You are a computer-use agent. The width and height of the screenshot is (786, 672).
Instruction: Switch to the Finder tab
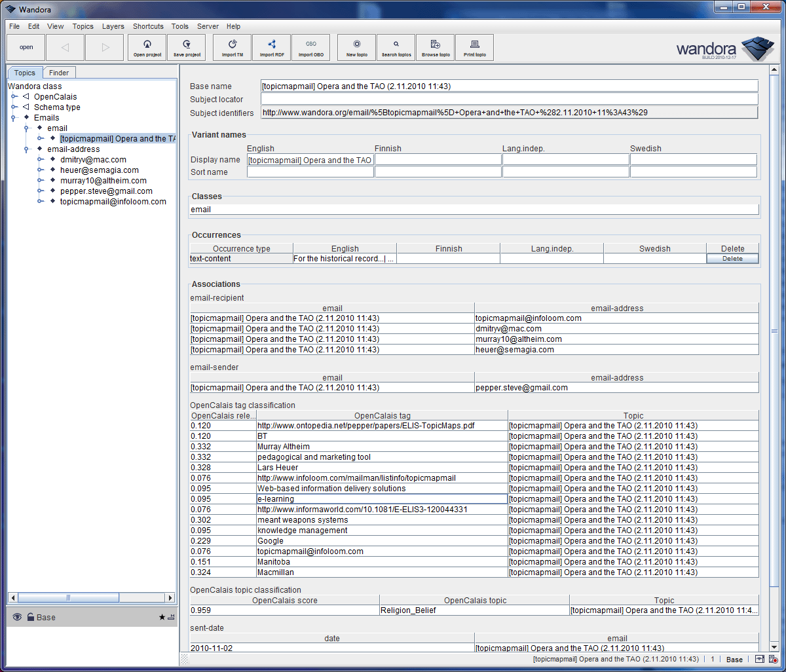pos(59,72)
